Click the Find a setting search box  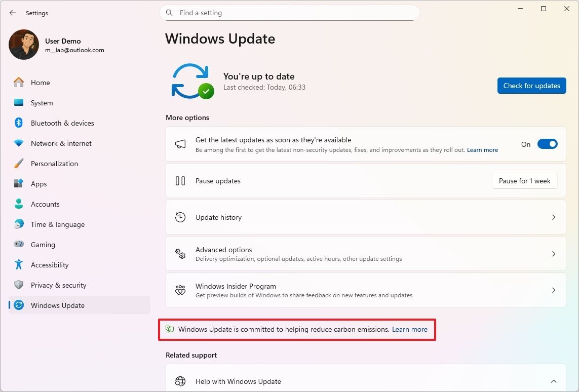tap(289, 13)
